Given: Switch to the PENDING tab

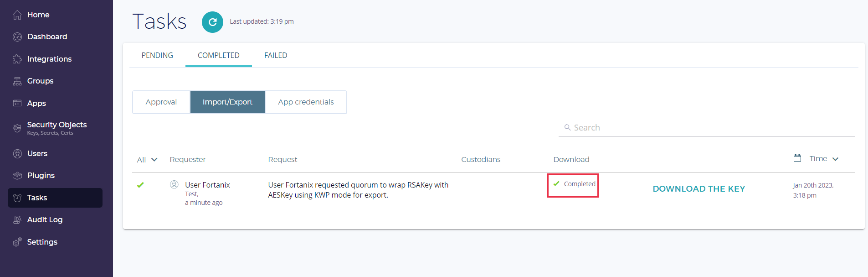Looking at the screenshot, I should [x=157, y=55].
